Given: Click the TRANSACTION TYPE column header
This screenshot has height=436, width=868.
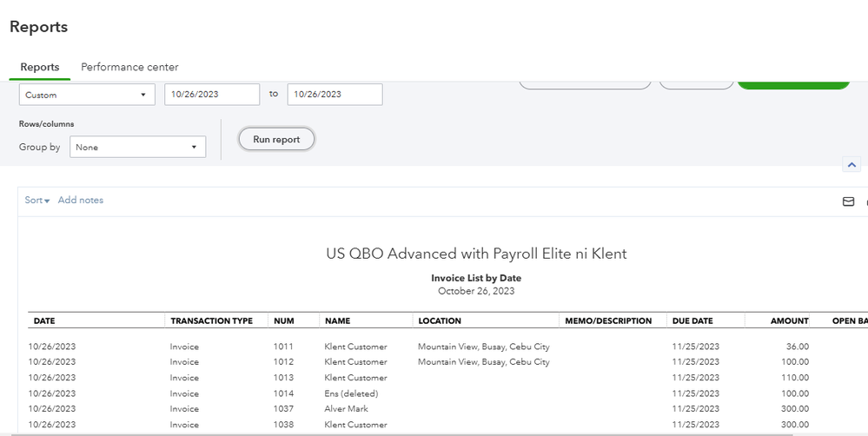Looking at the screenshot, I should pyautogui.click(x=211, y=321).
